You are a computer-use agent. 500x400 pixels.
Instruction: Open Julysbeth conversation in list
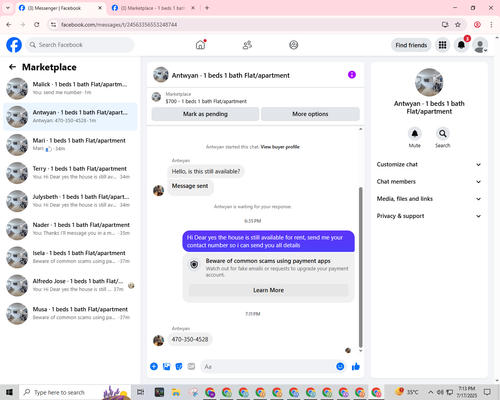[x=70, y=201]
